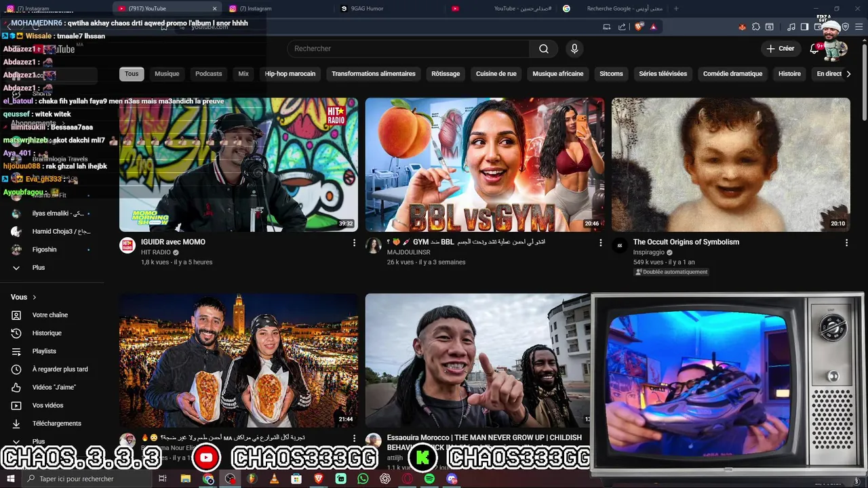The image size is (868, 488).
Task: Open Figoshin subscription channel
Action: [45, 249]
